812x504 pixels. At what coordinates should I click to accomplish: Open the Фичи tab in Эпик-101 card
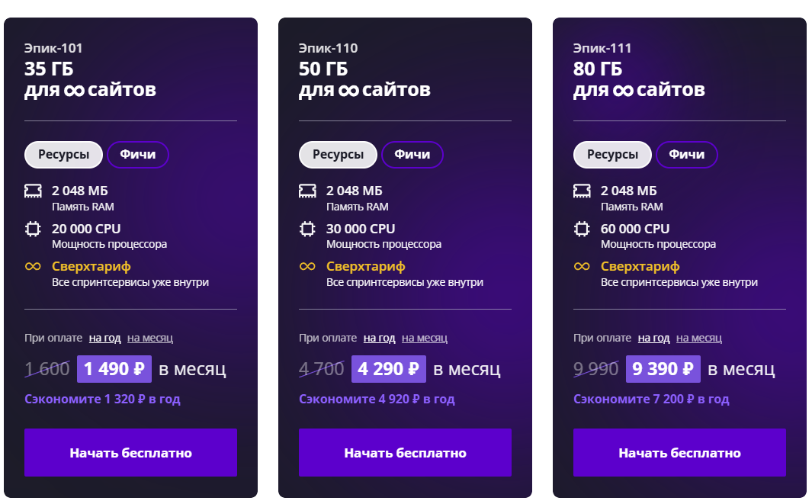138,155
